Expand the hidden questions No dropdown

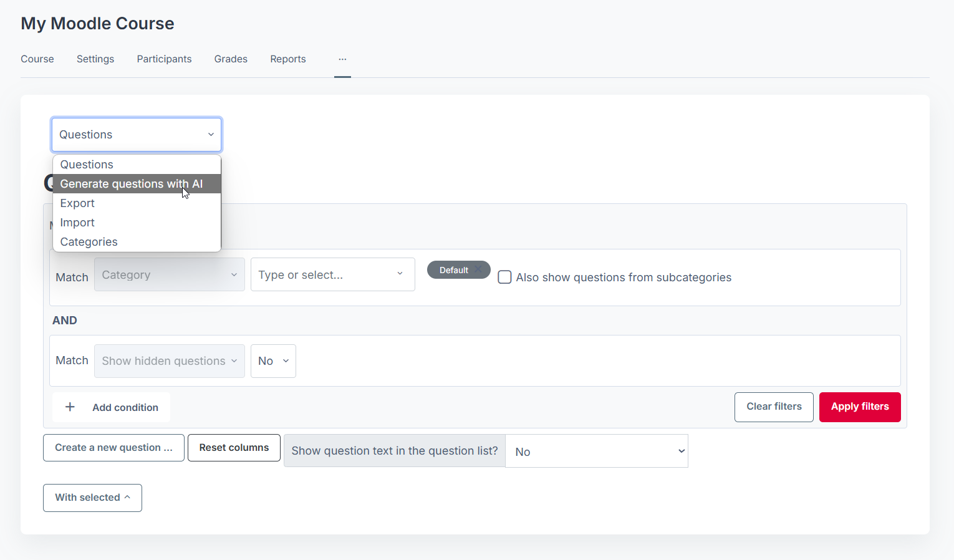(273, 361)
